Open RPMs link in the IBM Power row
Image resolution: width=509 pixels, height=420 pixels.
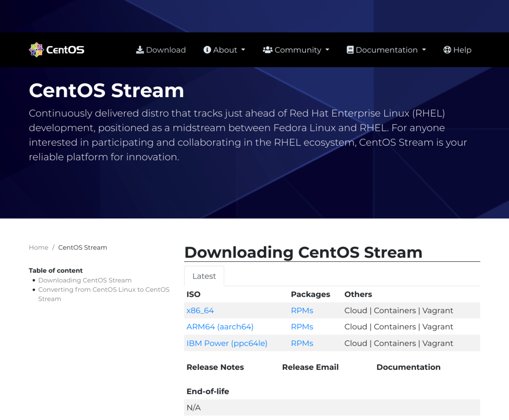302,343
